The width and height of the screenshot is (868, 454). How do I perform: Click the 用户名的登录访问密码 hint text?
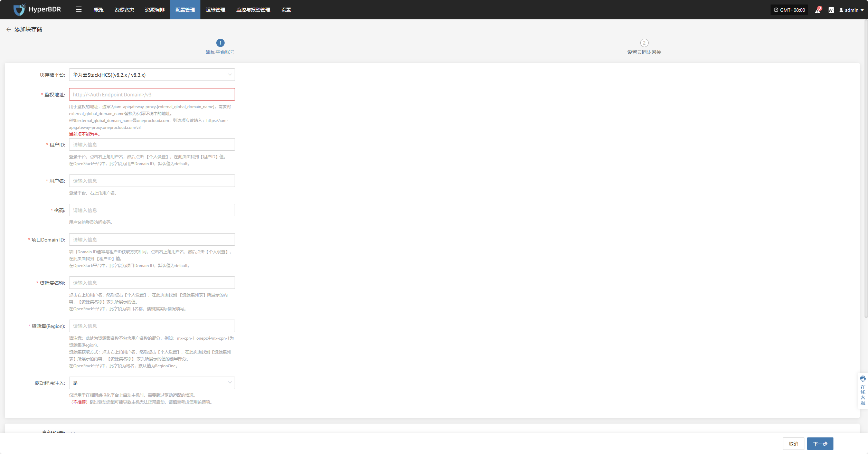point(91,222)
